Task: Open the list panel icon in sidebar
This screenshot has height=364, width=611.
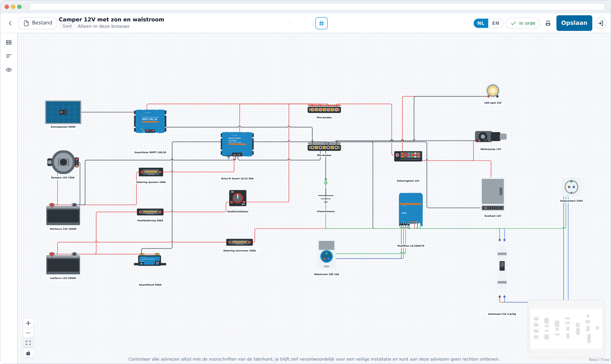Action: tap(9, 56)
